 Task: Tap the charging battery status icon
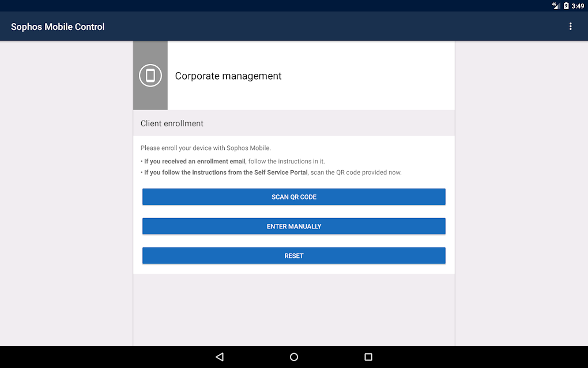point(566,5)
